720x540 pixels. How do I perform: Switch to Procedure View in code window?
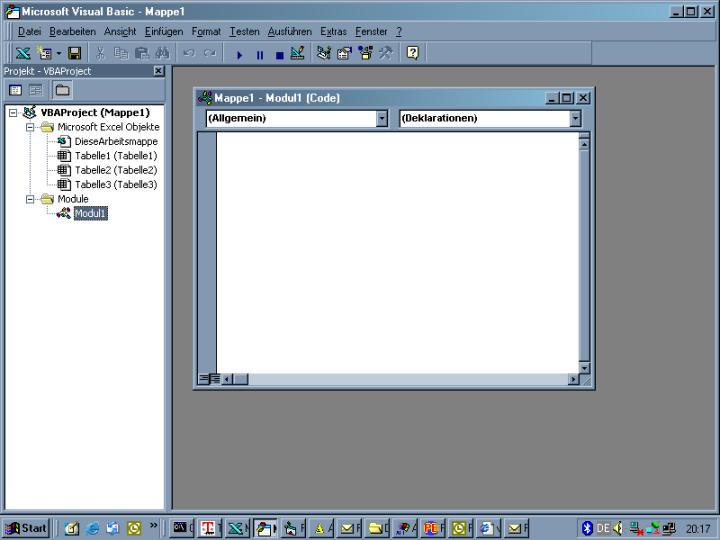204,379
